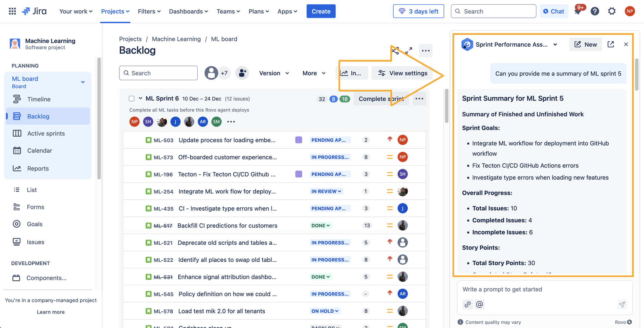
Task: Show more sprint assignees via ellipsis after SM
Action: coord(231,122)
